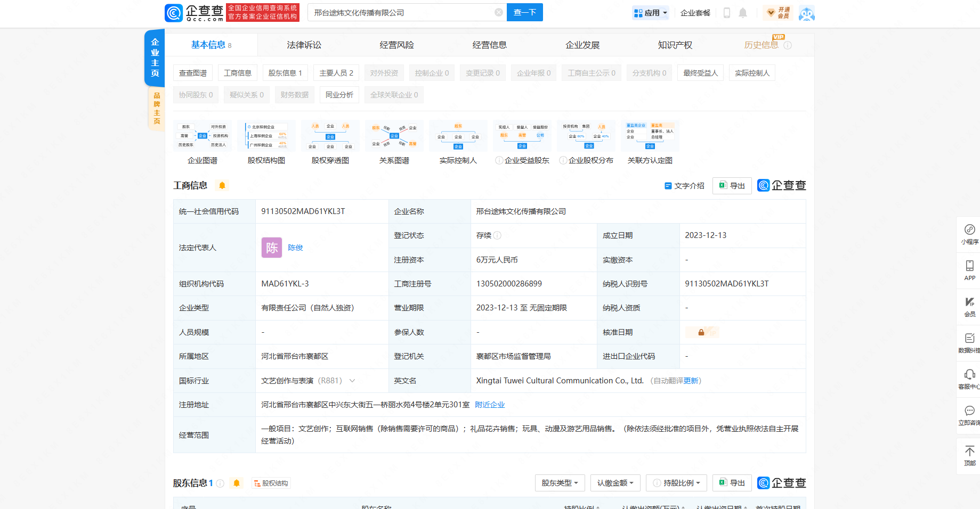This screenshot has width=980, height=509.
Task: Click the mobile phone icon in the header
Action: (726, 13)
